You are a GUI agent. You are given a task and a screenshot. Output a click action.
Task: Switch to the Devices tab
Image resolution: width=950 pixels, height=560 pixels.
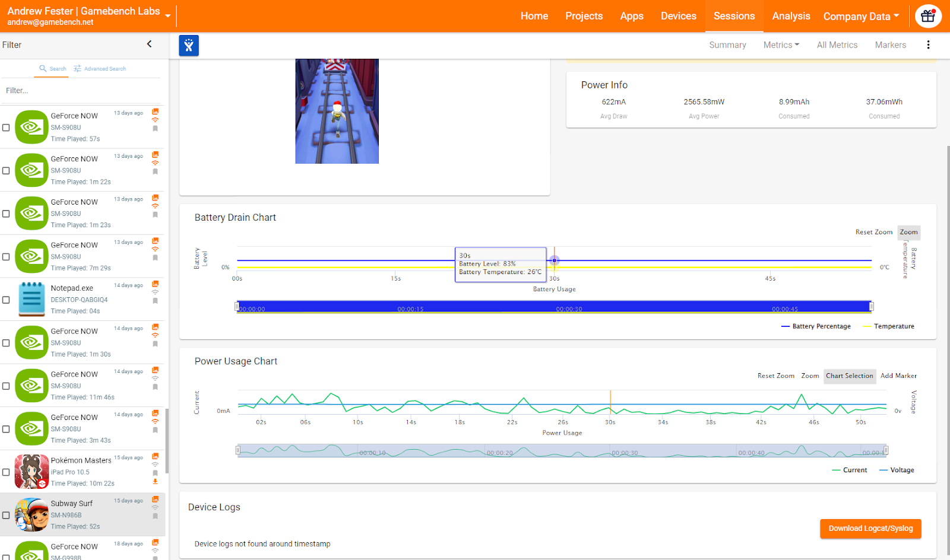679,16
